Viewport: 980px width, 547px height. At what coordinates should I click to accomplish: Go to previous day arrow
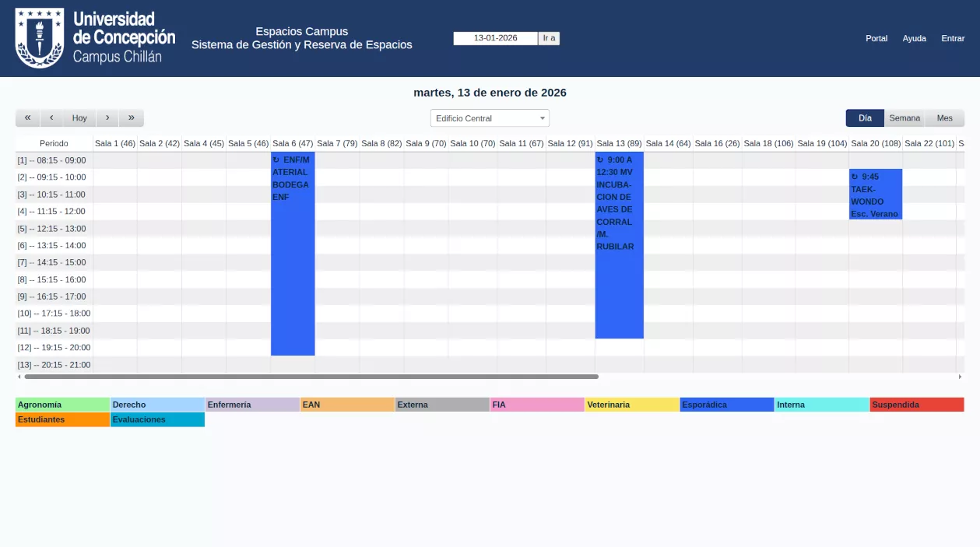51,118
